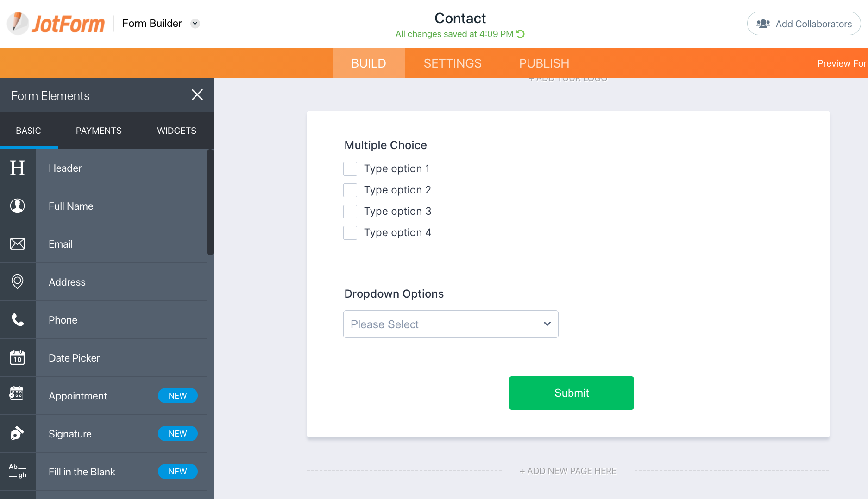
Task: Click Add Collaborators button
Action: (x=804, y=24)
